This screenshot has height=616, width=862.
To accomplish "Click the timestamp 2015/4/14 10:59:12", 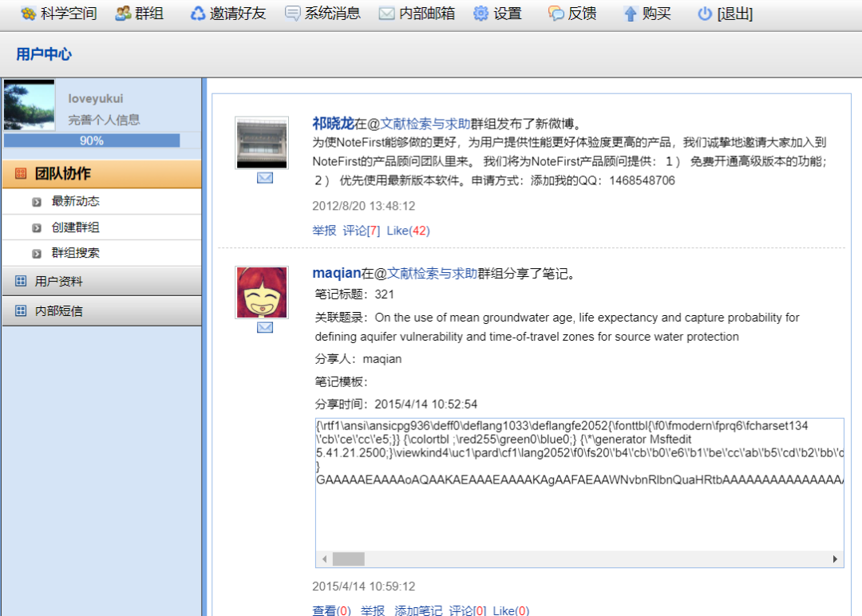I will (364, 586).
